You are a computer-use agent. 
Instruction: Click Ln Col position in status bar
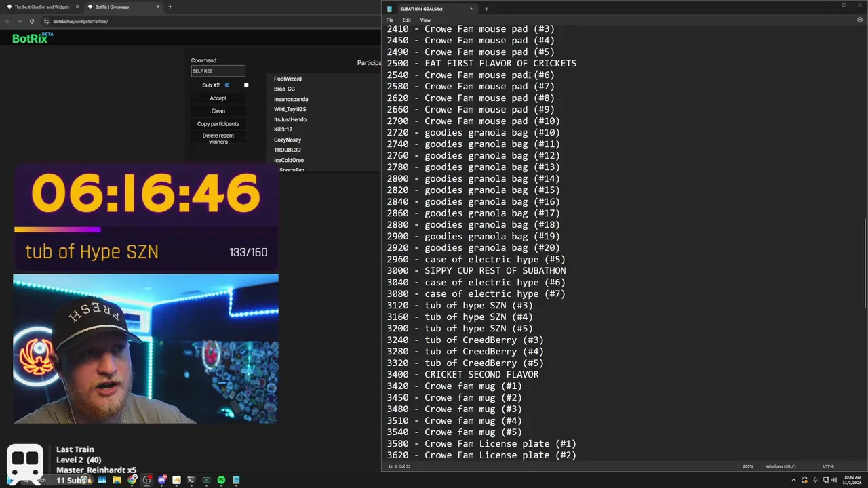pyautogui.click(x=399, y=466)
